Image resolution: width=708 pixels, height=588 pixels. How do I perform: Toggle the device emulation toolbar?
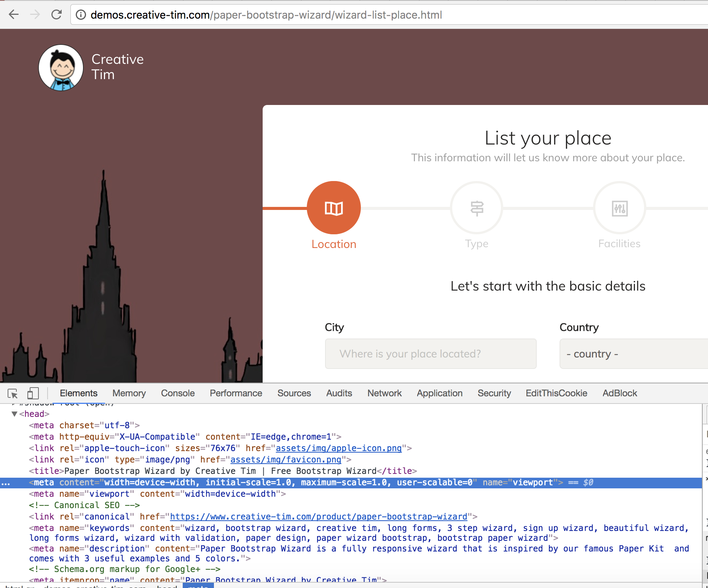pos(33,393)
